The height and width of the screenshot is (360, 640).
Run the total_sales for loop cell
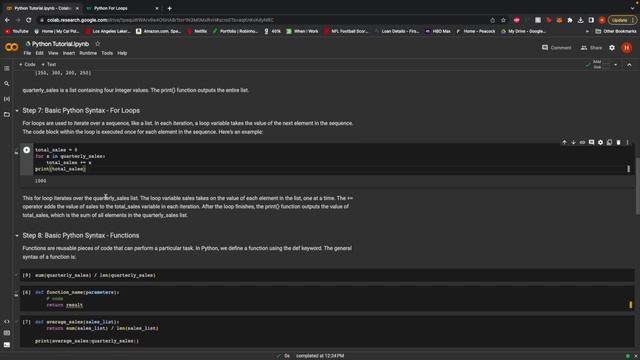(27, 150)
